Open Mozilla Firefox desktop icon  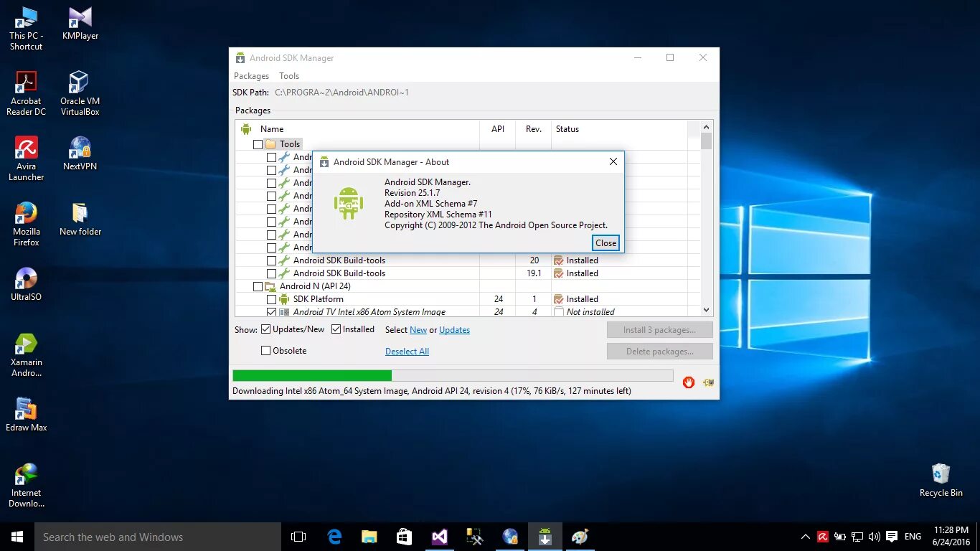[x=27, y=225]
